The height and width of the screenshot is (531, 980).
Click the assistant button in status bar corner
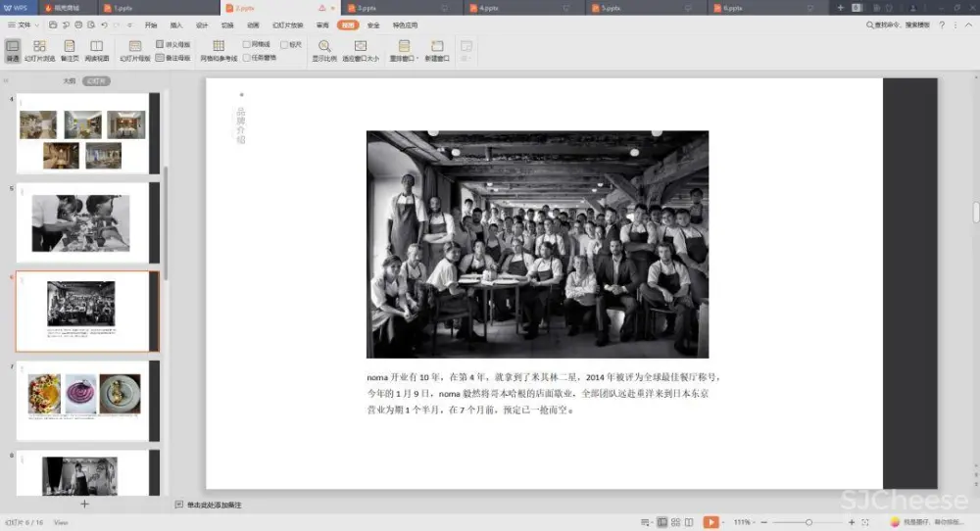pyautogui.click(x=928, y=522)
